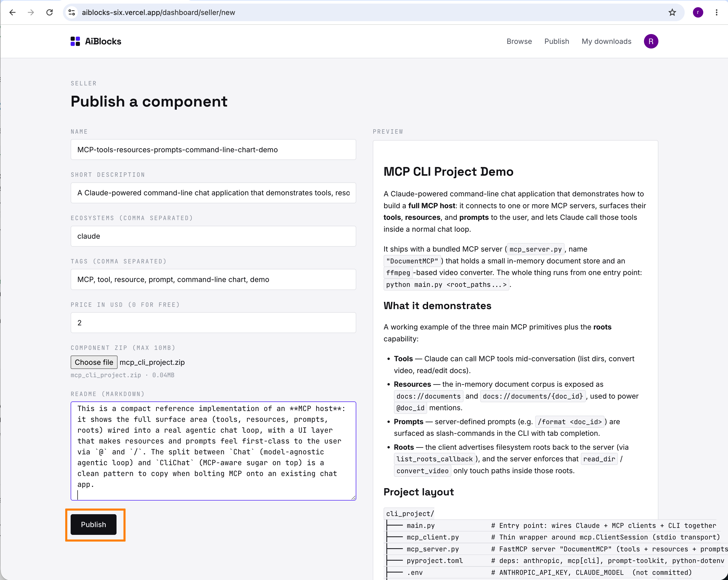728x580 pixels.
Task: Click the convert_video code text
Action: pos(422,471)
